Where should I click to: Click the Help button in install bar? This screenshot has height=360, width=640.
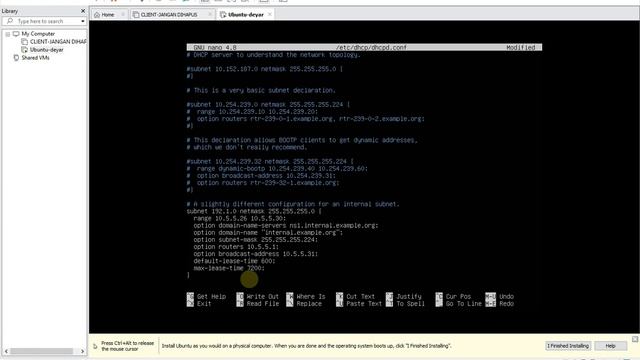point(610,346)
